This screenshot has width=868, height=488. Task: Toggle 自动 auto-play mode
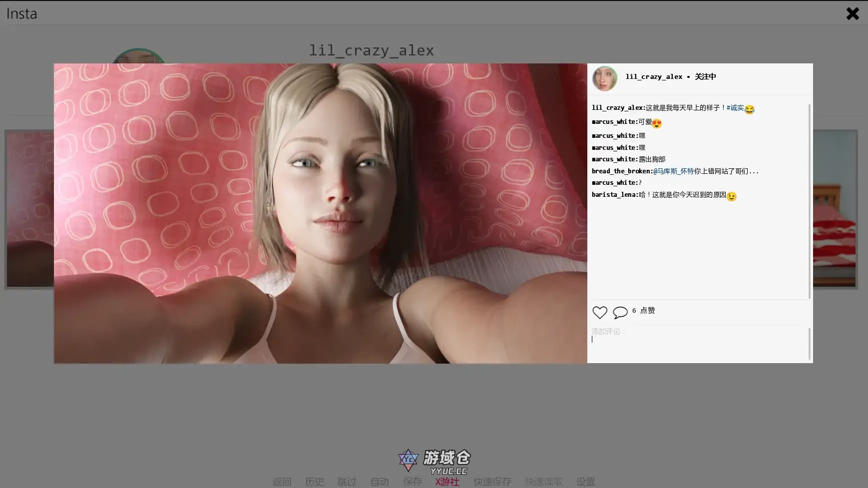tap(380, 482)
